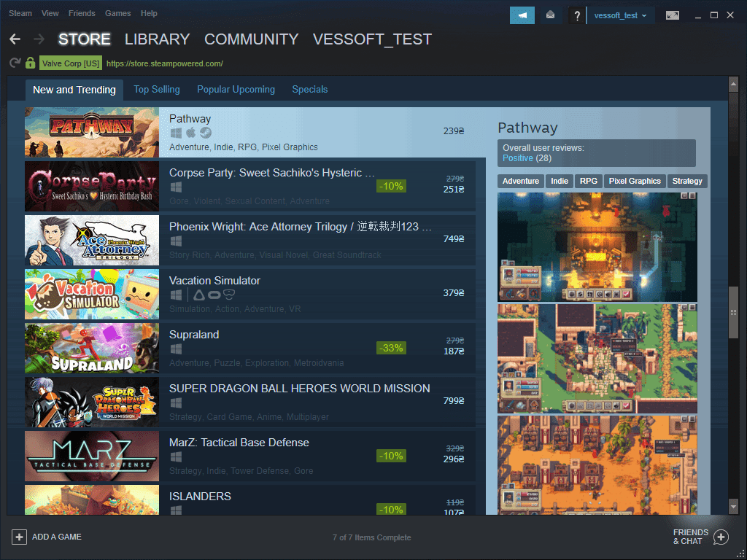747x560 pixels.
Task: Click the Windows icon under Super Dragon Ball Heroes
Action: coord(176,402)
